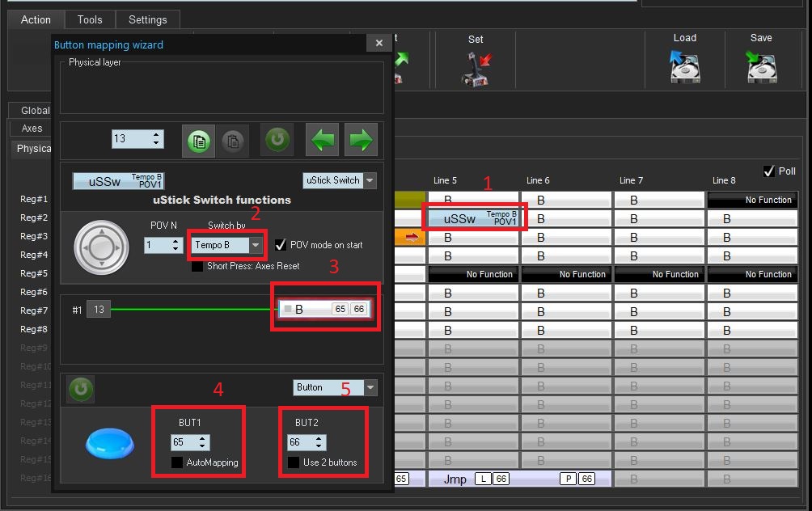Enable the AutoMapping checkbox
The width and height of the screenshot is (812, 511).
pos(177,462)
